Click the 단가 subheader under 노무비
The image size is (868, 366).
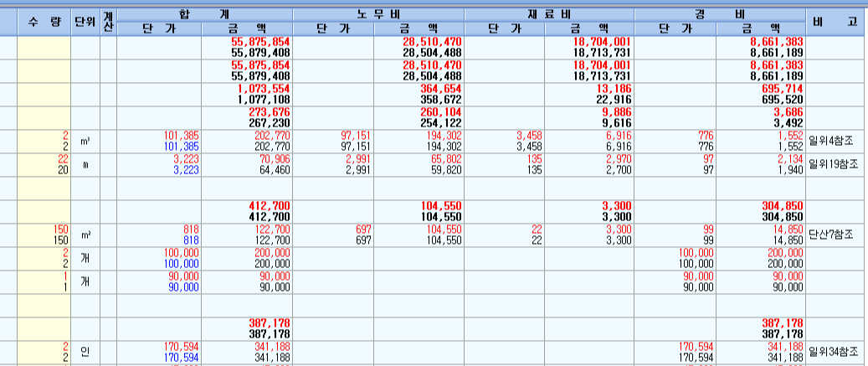tap(333, 29)
